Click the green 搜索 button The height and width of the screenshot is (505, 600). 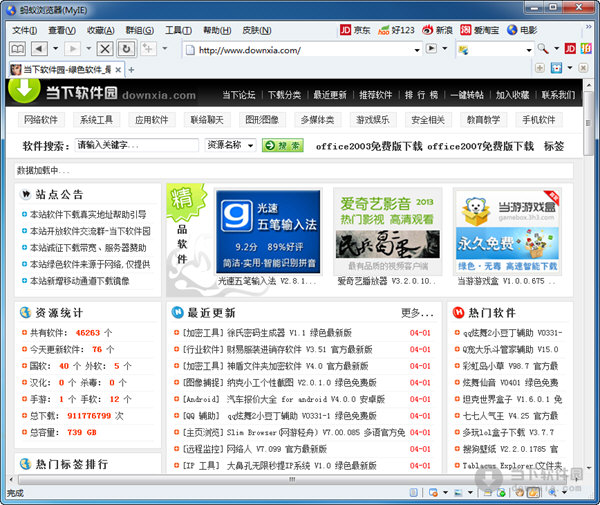283,145
